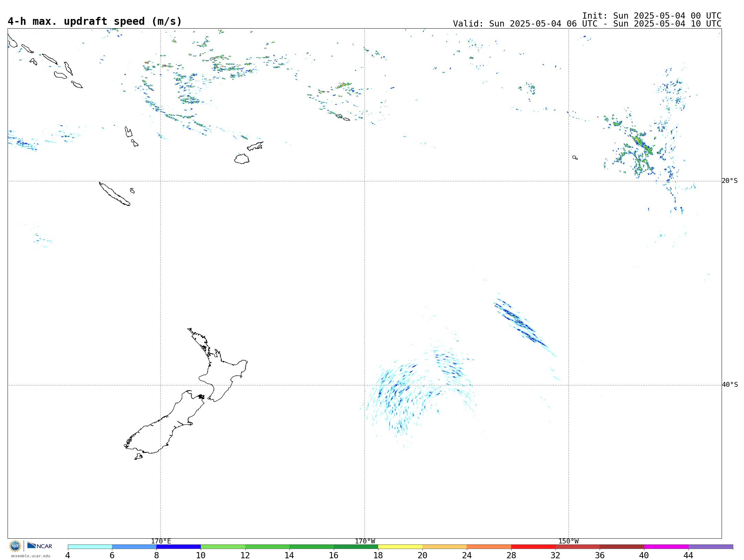
Task: Click the 170°E longitude label
Action: click(x=161, y=541)
